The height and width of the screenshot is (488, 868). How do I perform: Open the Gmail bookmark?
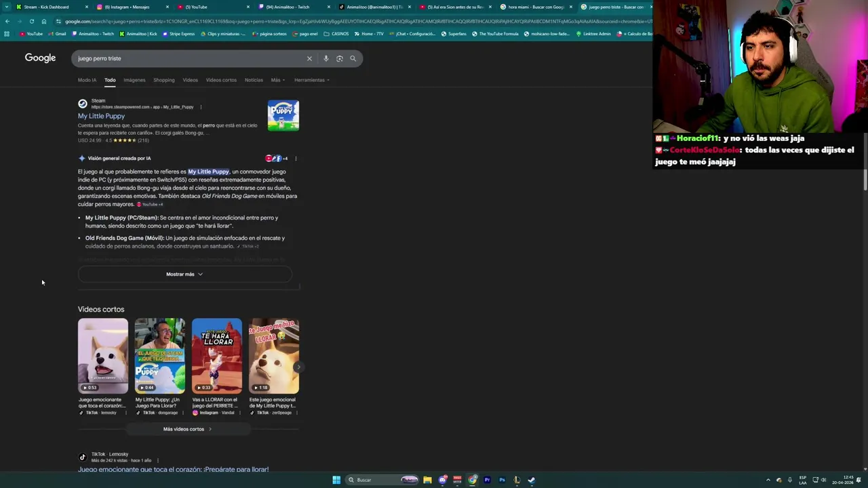pyautogui.click(x=58, y=34)
